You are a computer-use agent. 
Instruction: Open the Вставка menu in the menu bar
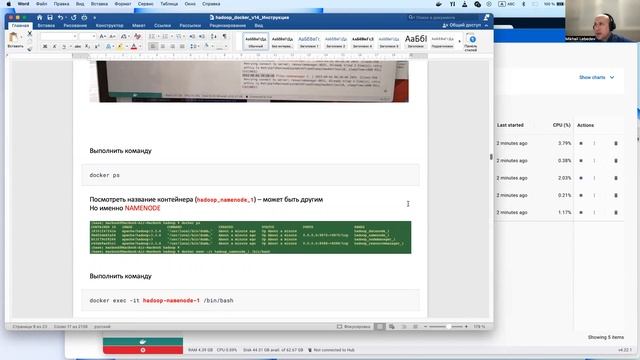[99, 4]
